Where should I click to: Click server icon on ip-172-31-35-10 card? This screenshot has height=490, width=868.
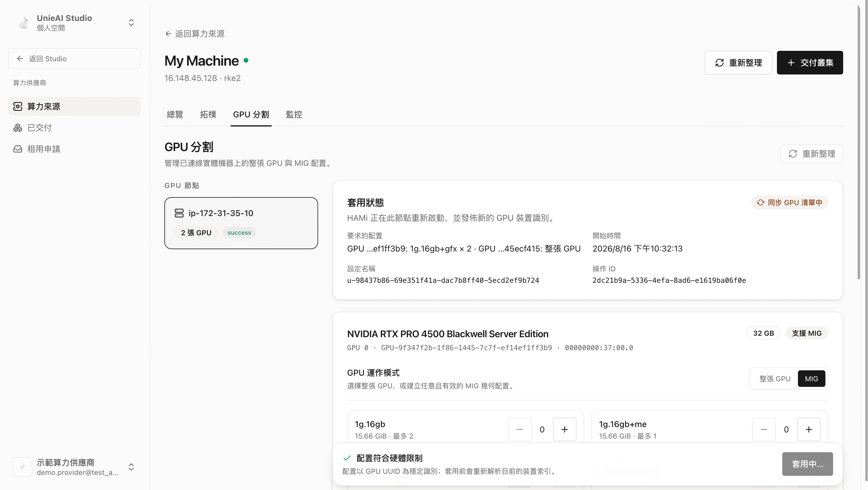[179, 213]
